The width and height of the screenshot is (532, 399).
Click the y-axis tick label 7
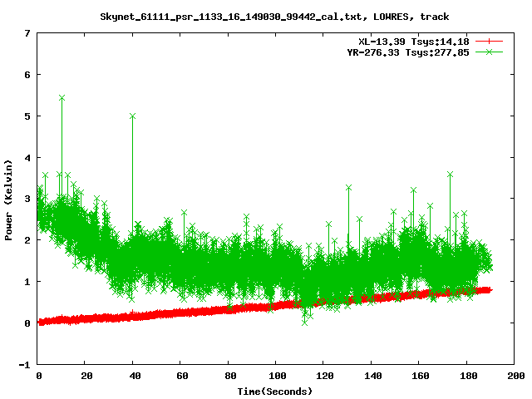pos(28,33)
